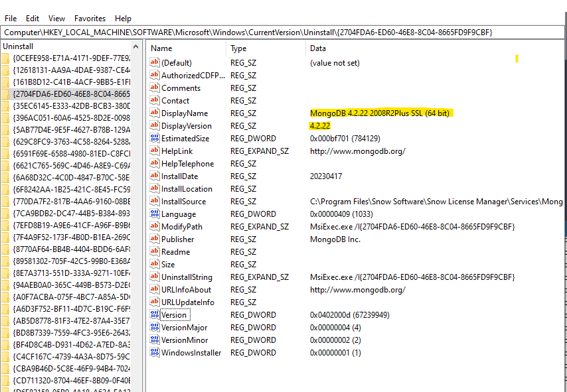
Task: Sort values by the Type column header
Action: pos(266,48)
